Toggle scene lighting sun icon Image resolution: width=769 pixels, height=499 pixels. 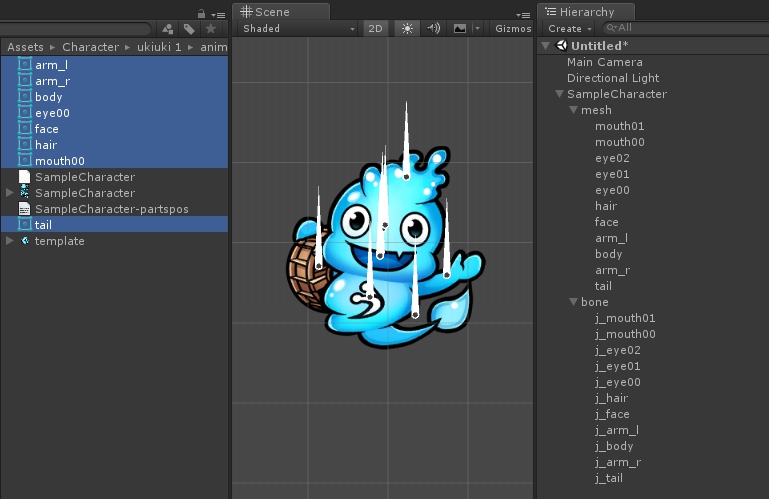(407, 28)
